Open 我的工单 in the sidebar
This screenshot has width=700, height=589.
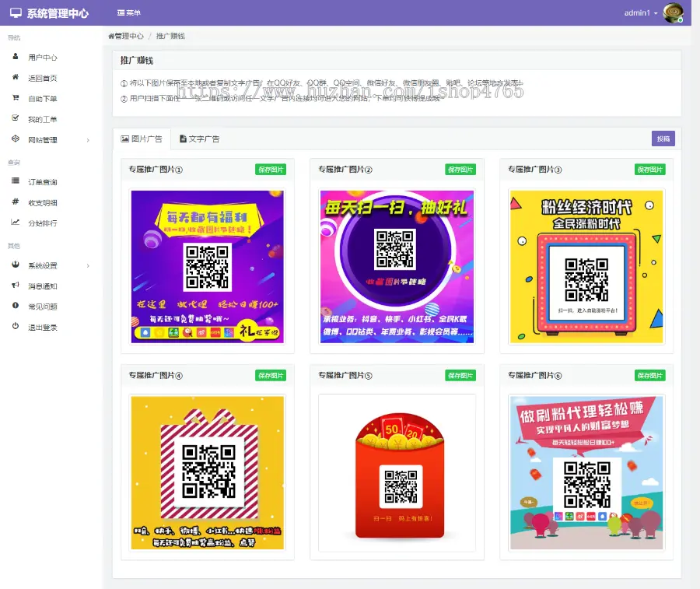(x=43, y=119)
